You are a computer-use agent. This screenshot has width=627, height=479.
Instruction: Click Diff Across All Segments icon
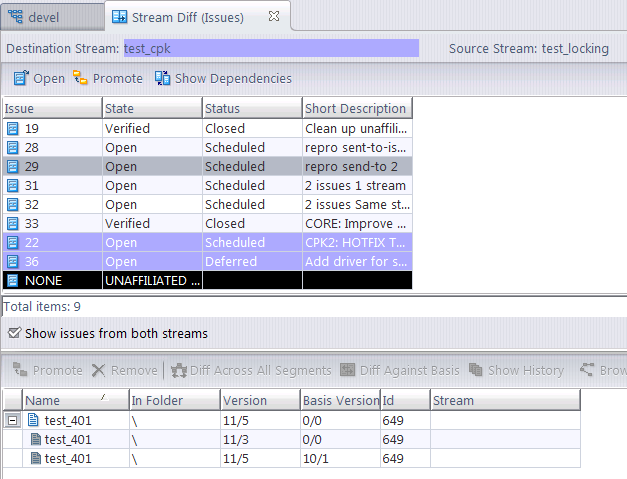179,370
